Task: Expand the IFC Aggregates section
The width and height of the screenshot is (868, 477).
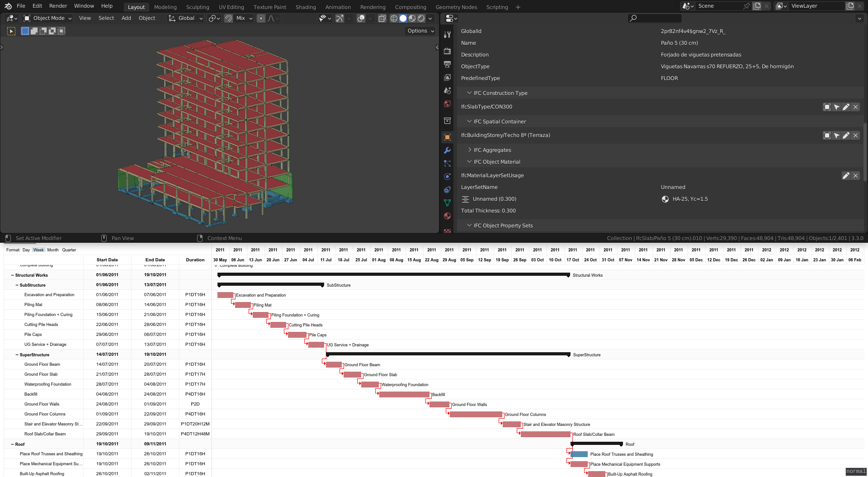Action: pos(470,150)
